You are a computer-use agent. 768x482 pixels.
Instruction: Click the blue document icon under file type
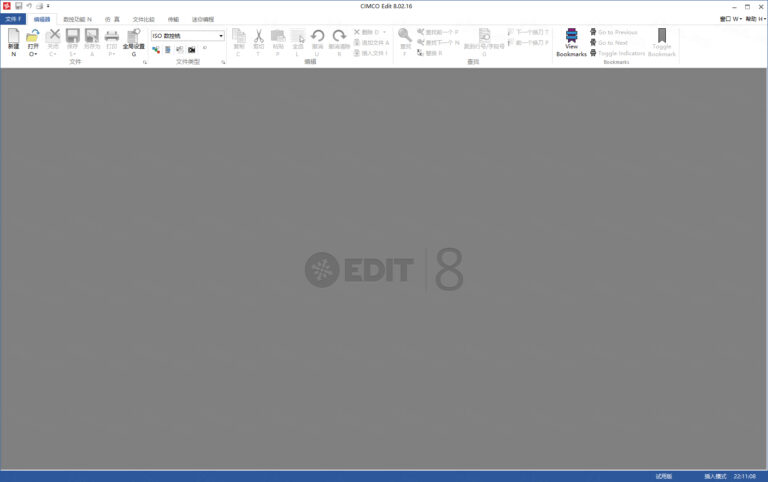coord(168,49)
